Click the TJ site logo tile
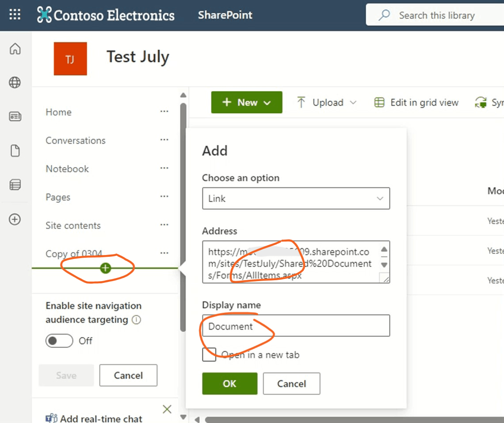Viewport: 504px width, 423px height. click(70, 59)
